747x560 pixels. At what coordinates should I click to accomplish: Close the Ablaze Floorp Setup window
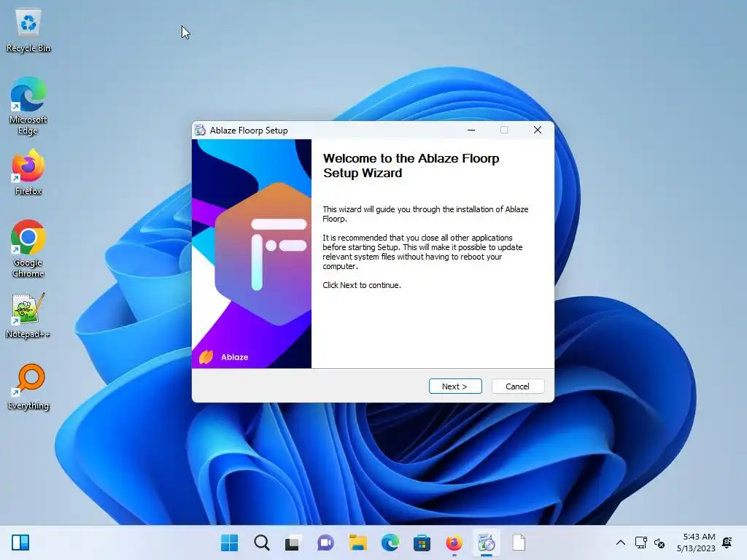click(538, 130)
